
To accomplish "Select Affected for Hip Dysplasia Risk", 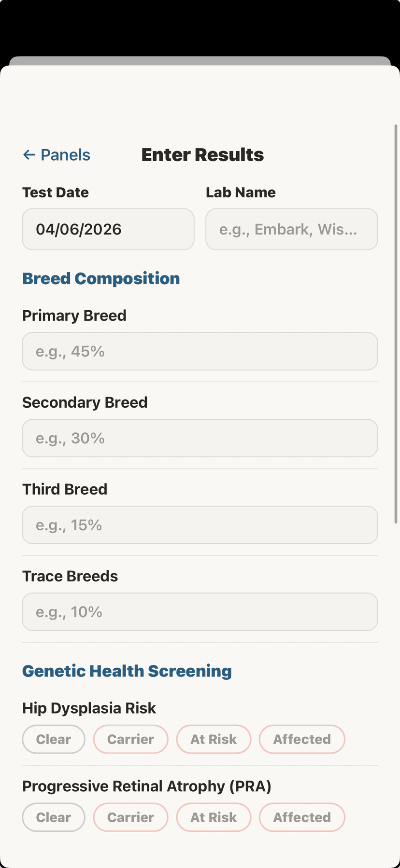I will click(x=301, y=739).
